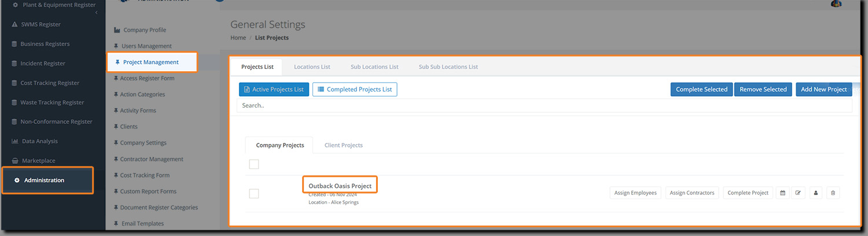Click the person icon for Outback Oasis Project

[x=816, y=193]
